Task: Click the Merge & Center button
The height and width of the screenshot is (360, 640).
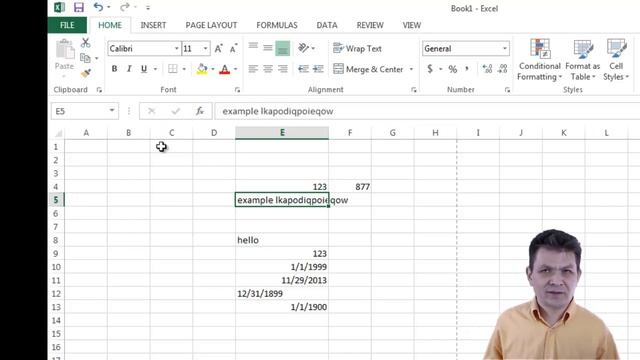Action: pyautogui.click(x=369, y=69)
